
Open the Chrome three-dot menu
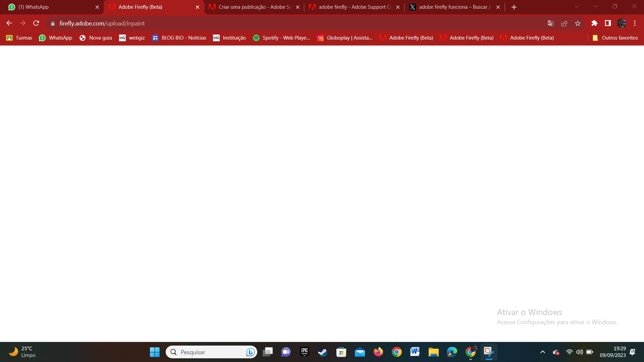pos(635,23)
